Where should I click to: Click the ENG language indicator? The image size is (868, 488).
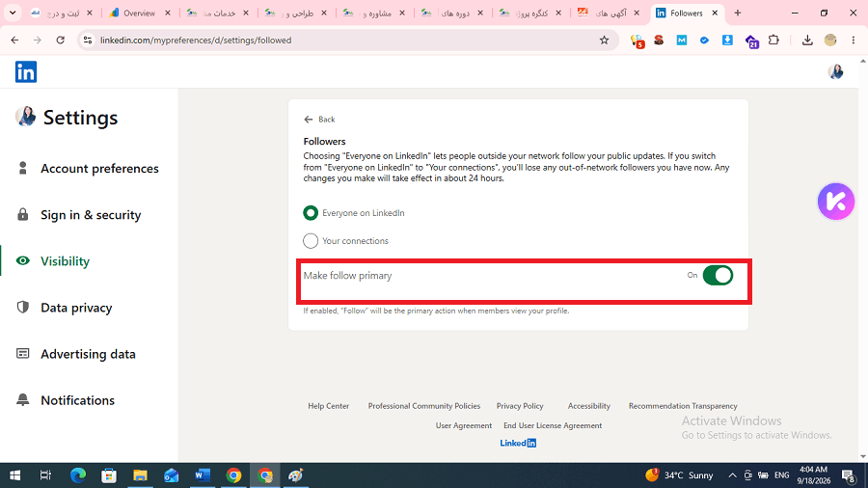781,475
